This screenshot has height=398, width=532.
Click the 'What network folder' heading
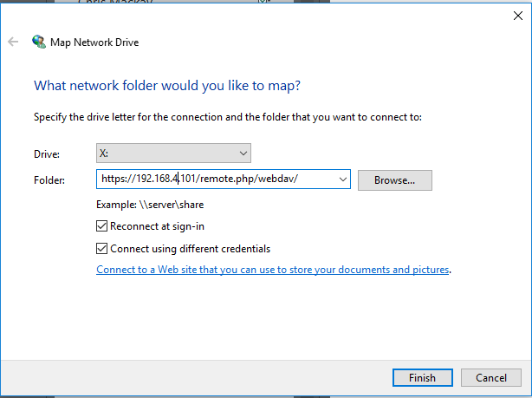tap(167, 86)
